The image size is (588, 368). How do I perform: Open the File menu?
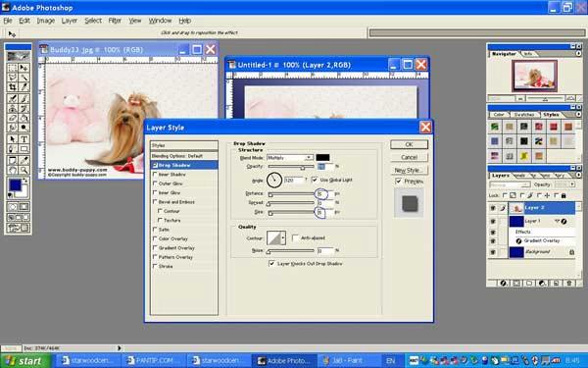click(8, 21)
